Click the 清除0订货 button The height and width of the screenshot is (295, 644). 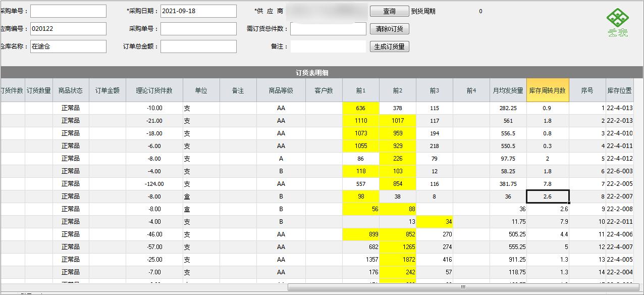coord(389,29)
